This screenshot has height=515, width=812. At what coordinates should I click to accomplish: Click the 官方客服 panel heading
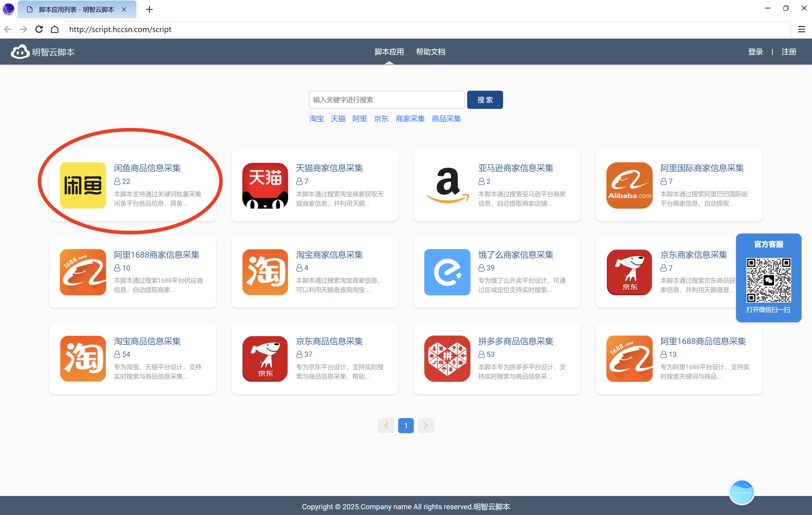[769, 244]
